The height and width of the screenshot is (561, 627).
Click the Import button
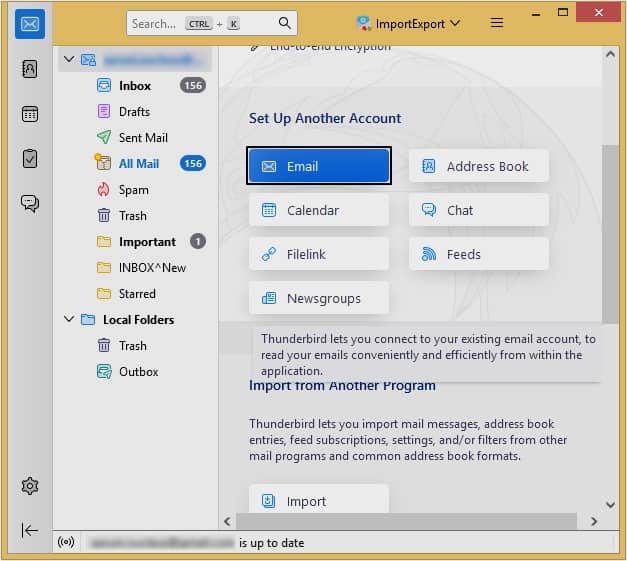click(x=319, y=499)
